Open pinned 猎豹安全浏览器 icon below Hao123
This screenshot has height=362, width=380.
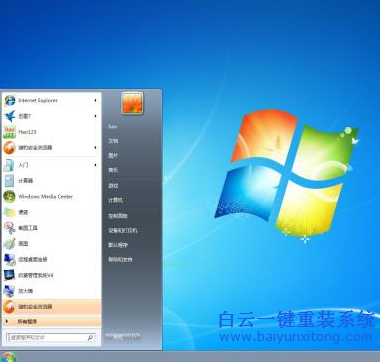(9, 148)
